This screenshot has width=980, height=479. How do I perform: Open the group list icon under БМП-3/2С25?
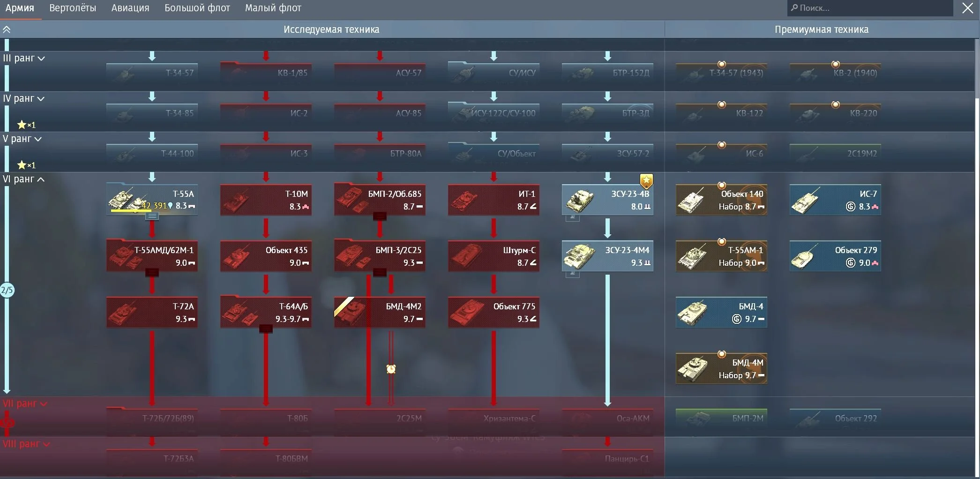pyautogui.click(x=380, y=272)
